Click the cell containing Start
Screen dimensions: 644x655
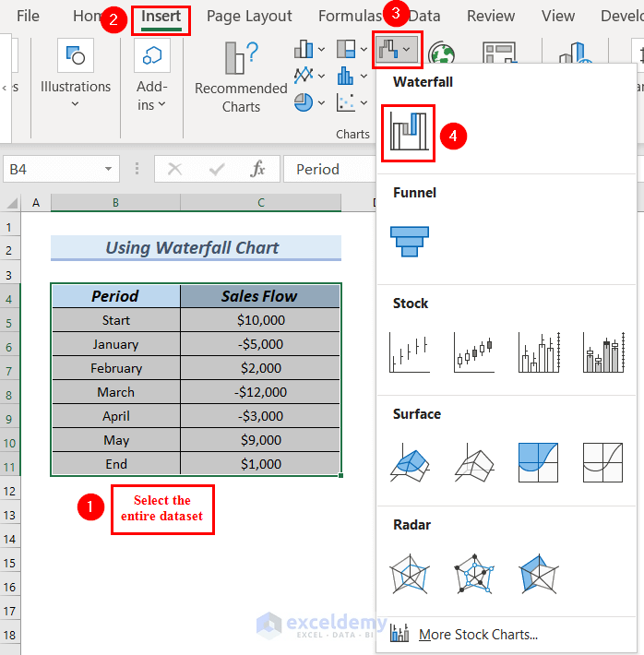(115, 320)
